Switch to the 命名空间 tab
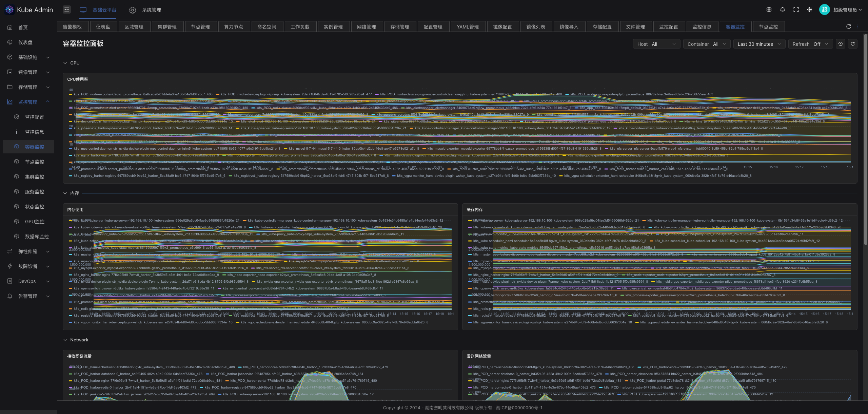Screen dimensions: 868x414 267,27
